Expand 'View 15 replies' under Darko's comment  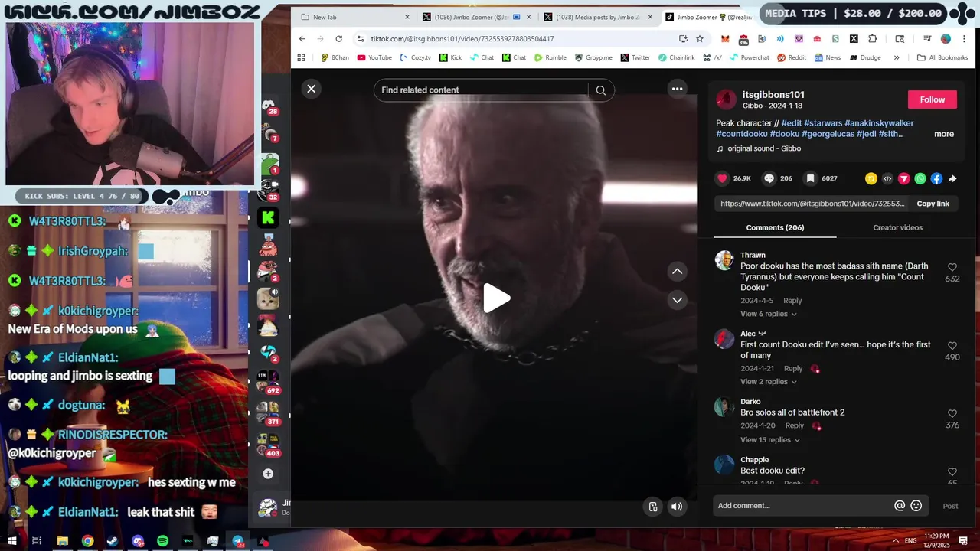pos(769,440)
